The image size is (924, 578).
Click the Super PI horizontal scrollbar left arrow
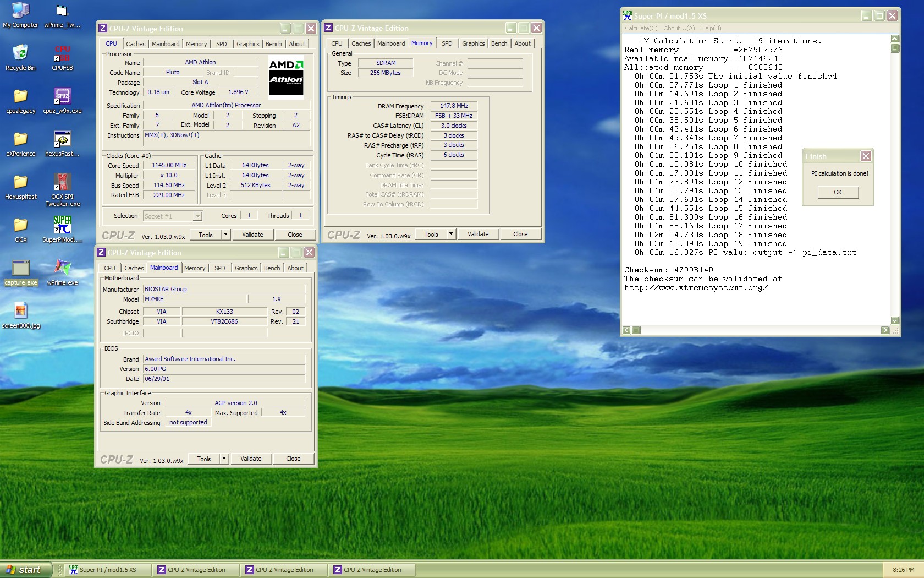click(x=626, y=330)
